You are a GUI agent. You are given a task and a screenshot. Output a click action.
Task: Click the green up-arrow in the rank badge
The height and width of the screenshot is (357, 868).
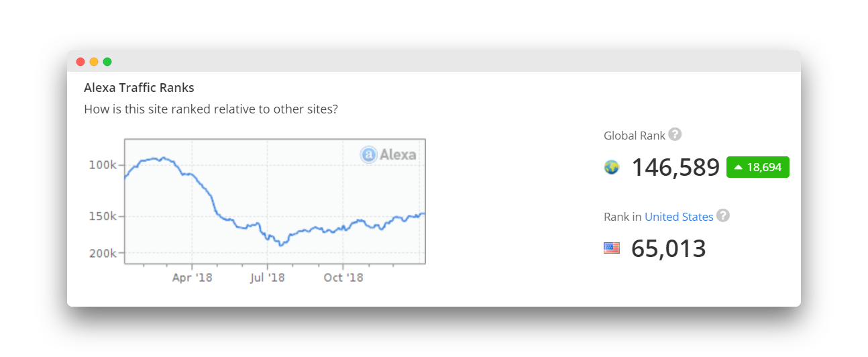pyautogui.click(x=738, y=167)
